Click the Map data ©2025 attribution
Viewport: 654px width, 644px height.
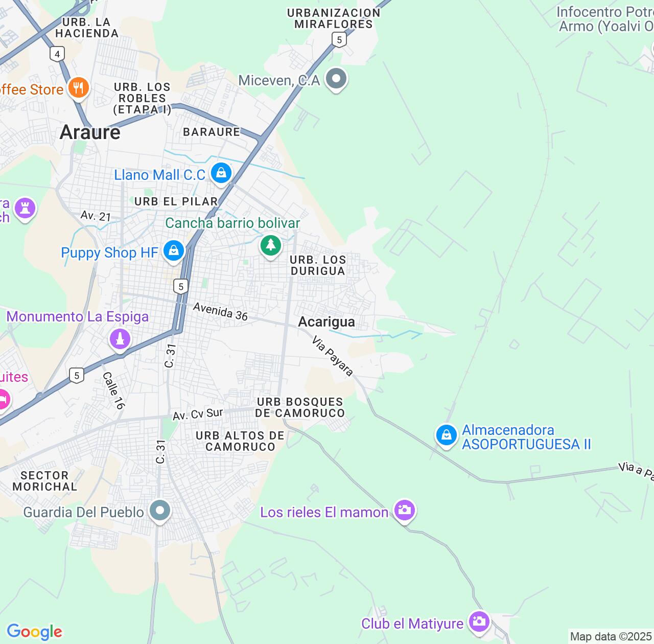pos(611,637)
